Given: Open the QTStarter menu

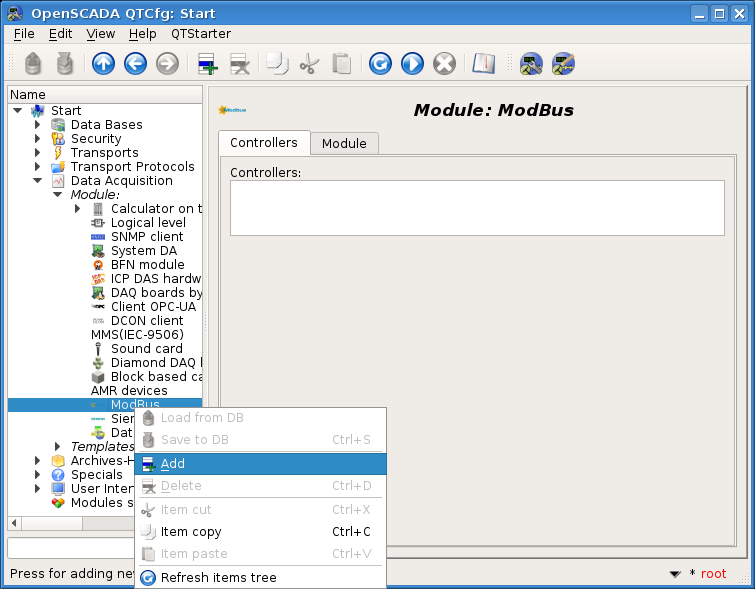Looking at the screenshot, I should [201, 33].
